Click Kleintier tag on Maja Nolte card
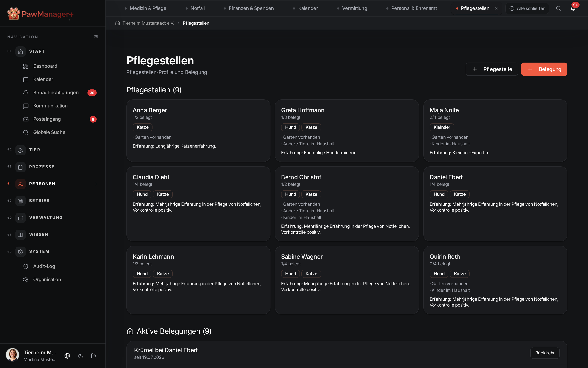 pos(442,127)
